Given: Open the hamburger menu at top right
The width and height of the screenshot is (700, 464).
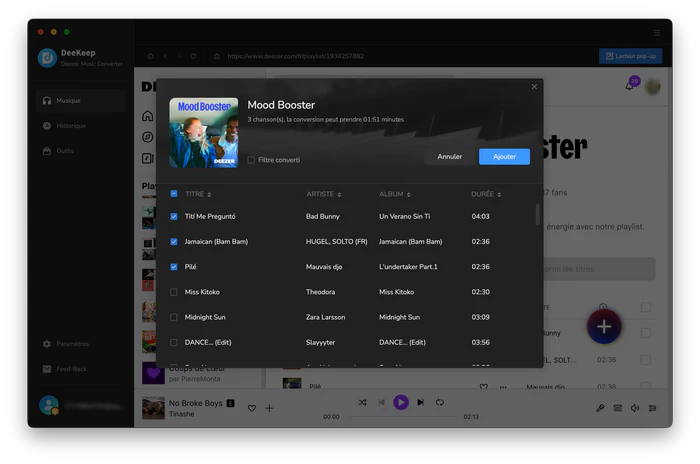Looking at the screenshot, I should click(657, 33).
